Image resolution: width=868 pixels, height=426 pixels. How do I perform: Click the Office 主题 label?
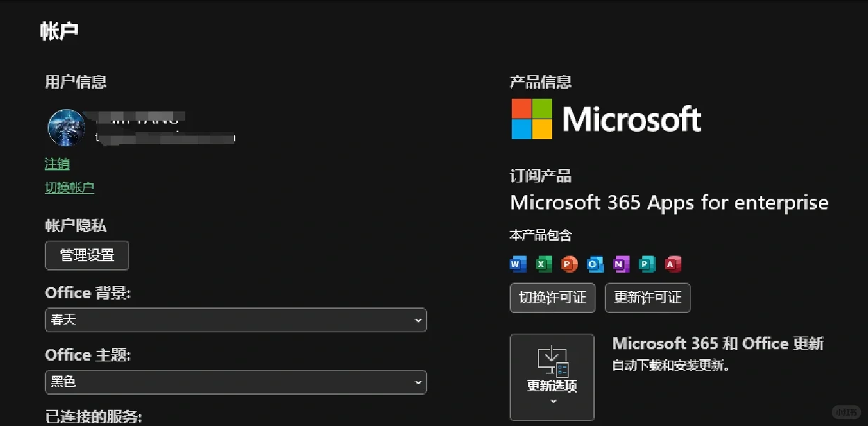click(x=88, y=355)
